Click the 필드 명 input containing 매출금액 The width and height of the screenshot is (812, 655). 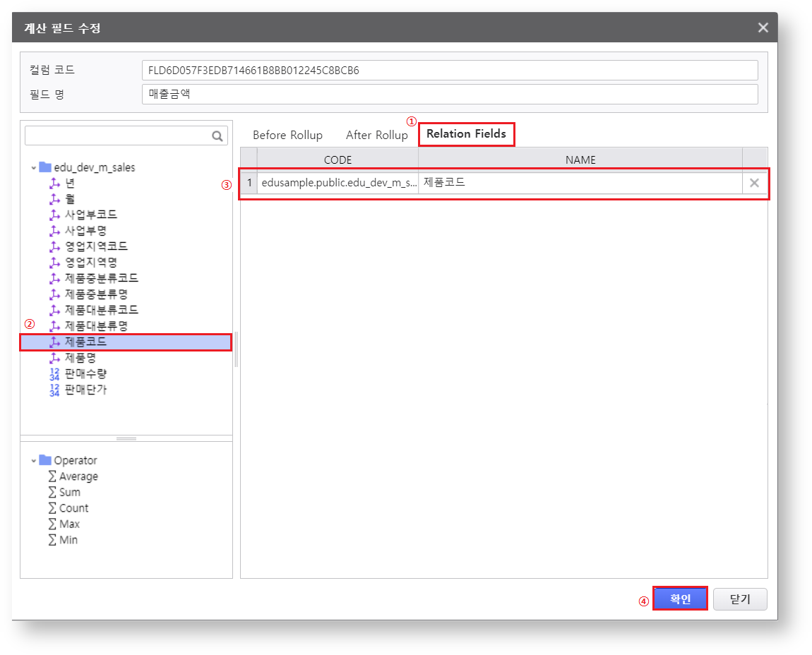[449, 94]
